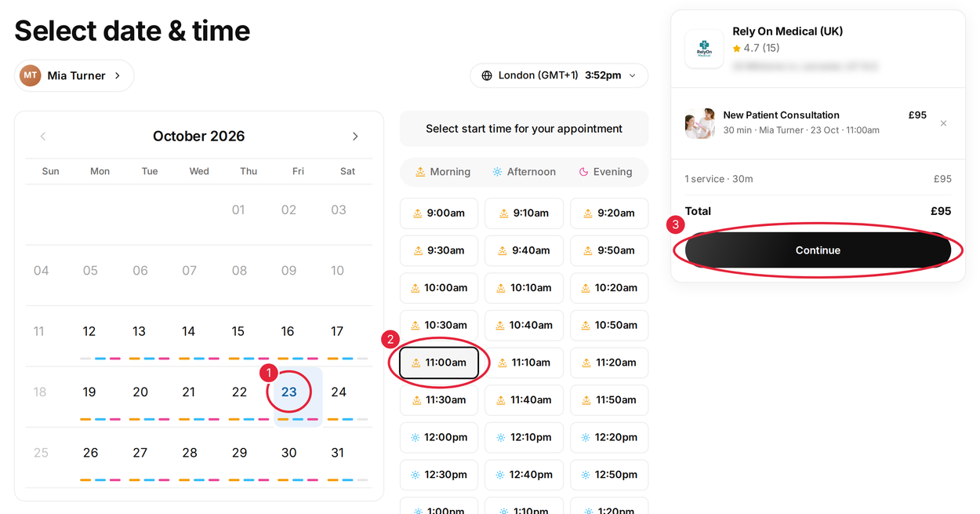980x514 pixels.
Task: Pick the 12:10pm afternoon slot
Action: [524, 437]
